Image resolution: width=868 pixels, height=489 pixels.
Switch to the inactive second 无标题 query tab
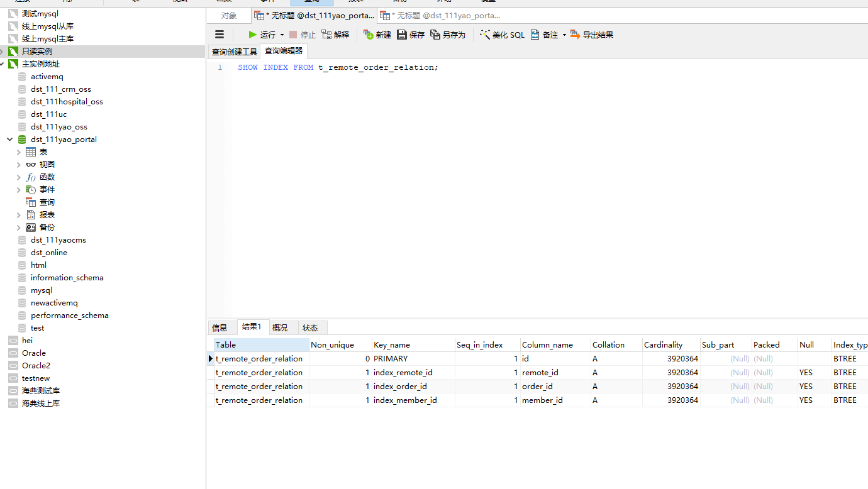(440, 16)
